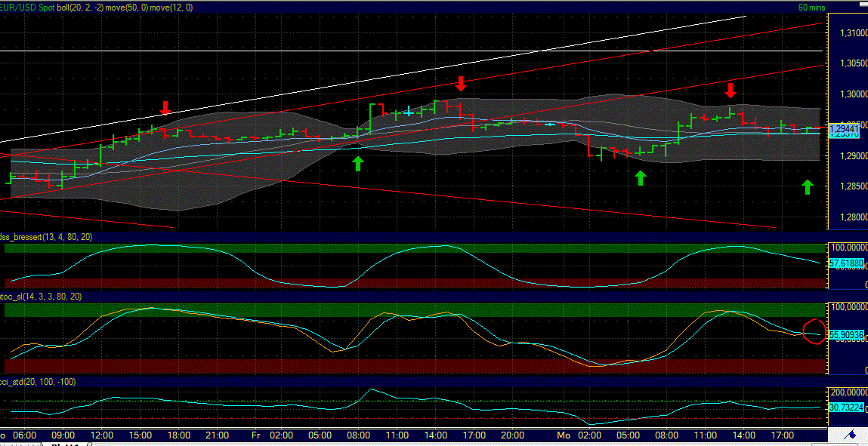This screenshot has width=868, height=446.
Task: Select the green up arrow at the far right
Action: coord(807,186)
